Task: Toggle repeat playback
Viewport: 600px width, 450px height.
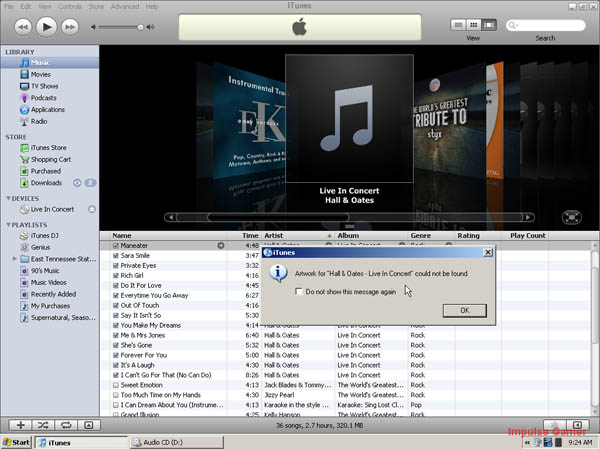Action: (x=66, y=425)
